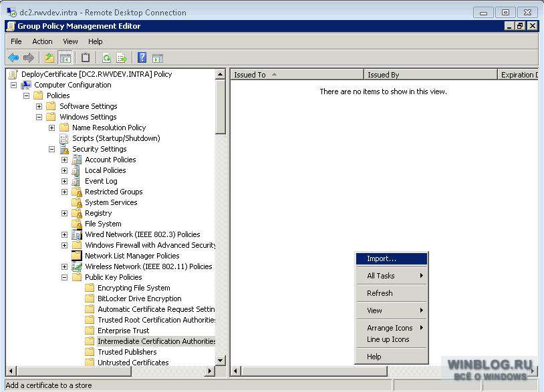Select Intermediate Certification Authorities folder
544x392 pixels.
point(156,341)
